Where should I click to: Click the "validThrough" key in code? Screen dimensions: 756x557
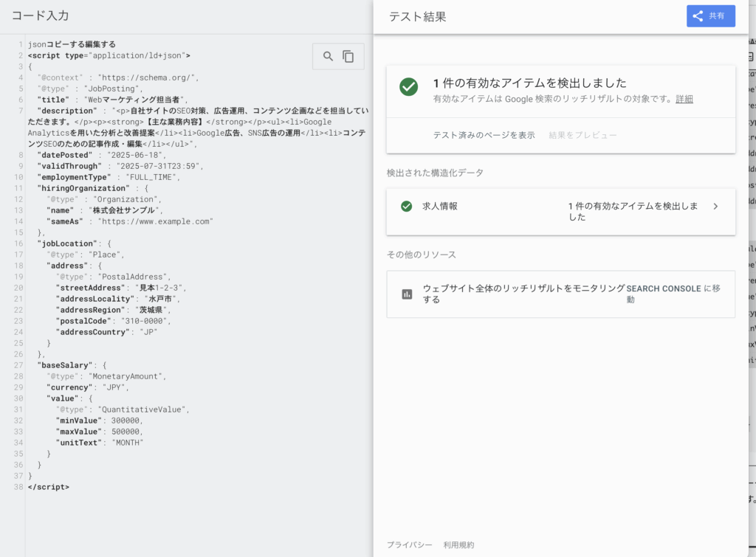tap(69, 166)
